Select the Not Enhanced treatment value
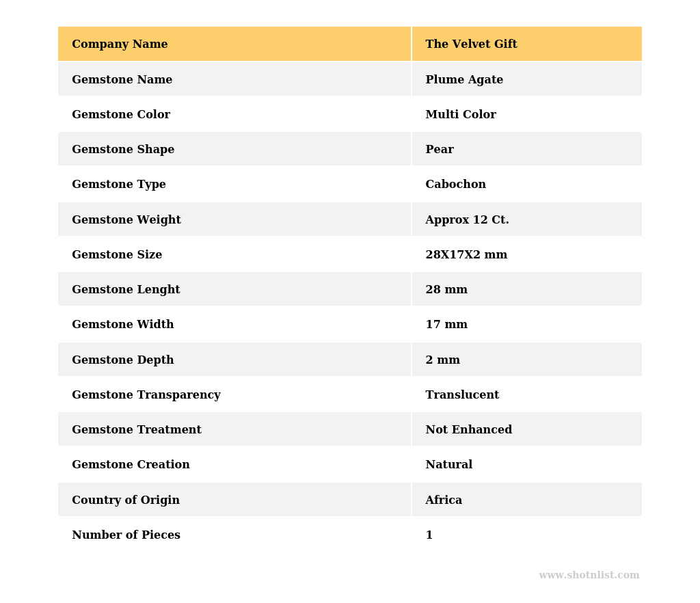Viewport: 700px width, 603px height. pyautogui.click(x=468, y=430)
